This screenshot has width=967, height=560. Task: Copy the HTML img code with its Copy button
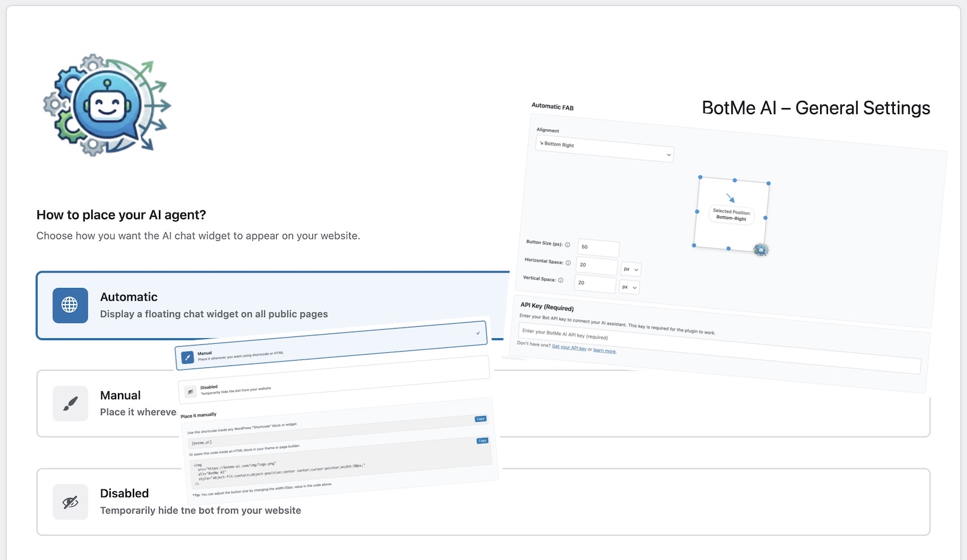[x=482, y=441]
